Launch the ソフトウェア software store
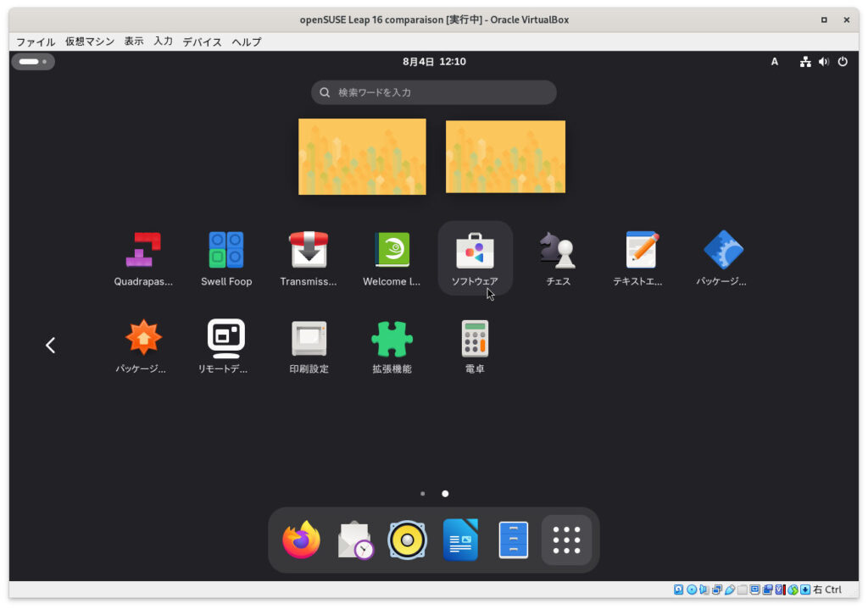868x609 pixels. coord(475,257)
